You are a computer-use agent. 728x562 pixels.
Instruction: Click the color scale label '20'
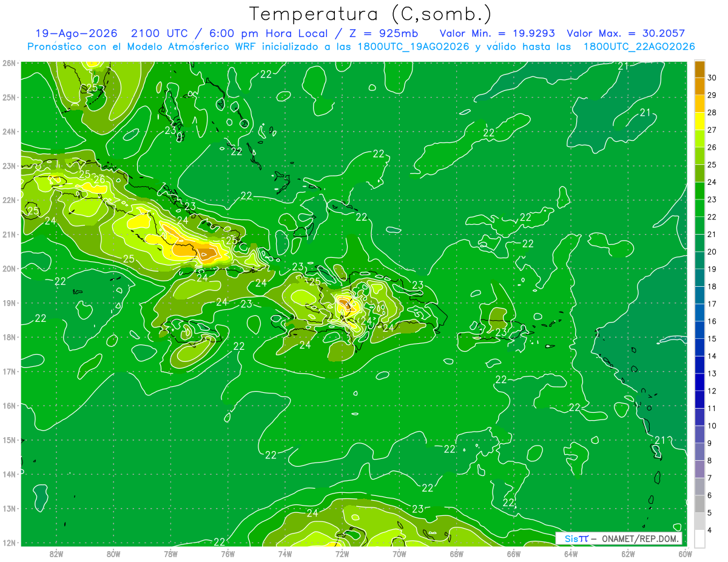click(x=712, y=252)
